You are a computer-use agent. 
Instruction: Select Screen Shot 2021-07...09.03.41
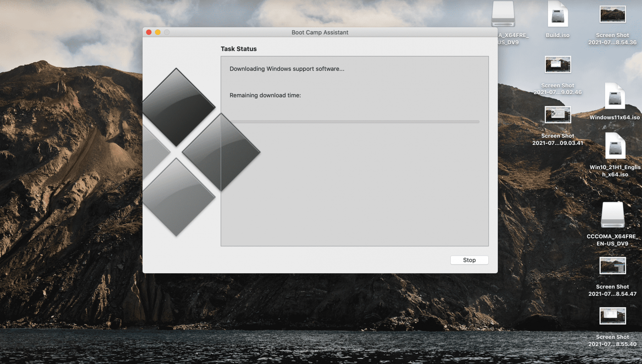[557, 115]
